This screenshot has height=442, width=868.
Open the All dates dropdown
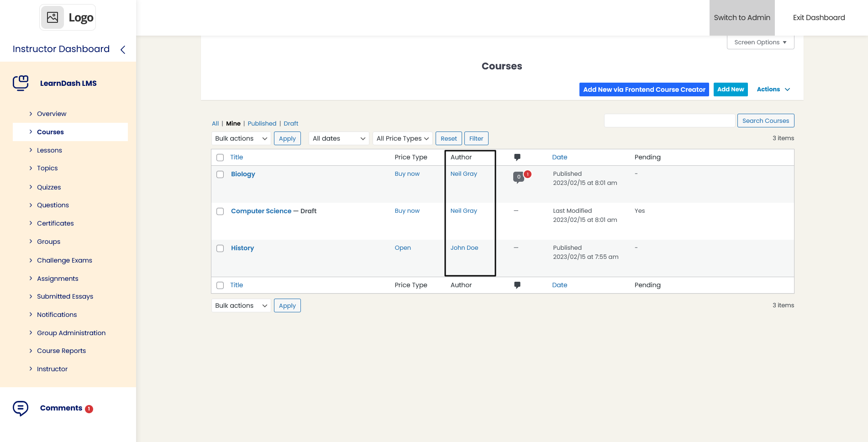click(339, 138)
